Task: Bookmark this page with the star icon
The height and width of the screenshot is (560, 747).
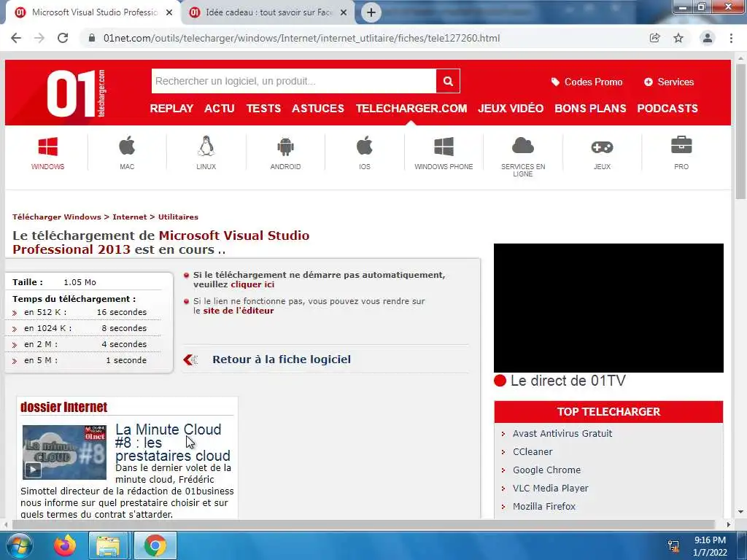Action: (x=678, y=38)
